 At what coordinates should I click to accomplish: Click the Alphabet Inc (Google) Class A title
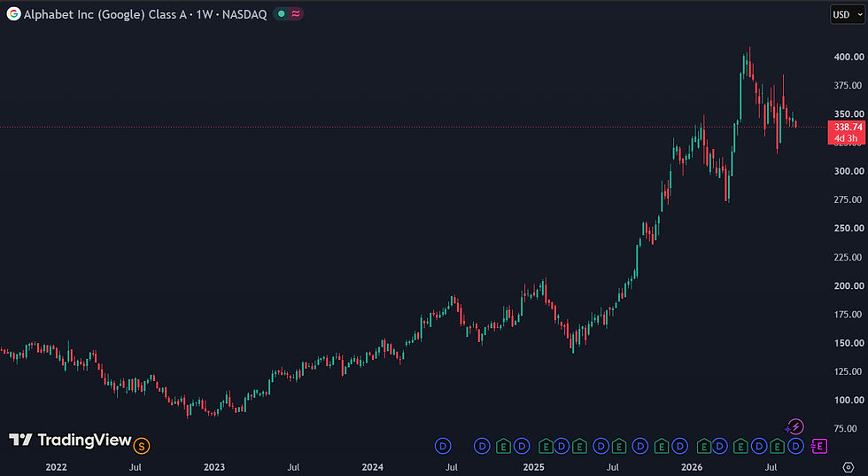(x=105, y=14)
